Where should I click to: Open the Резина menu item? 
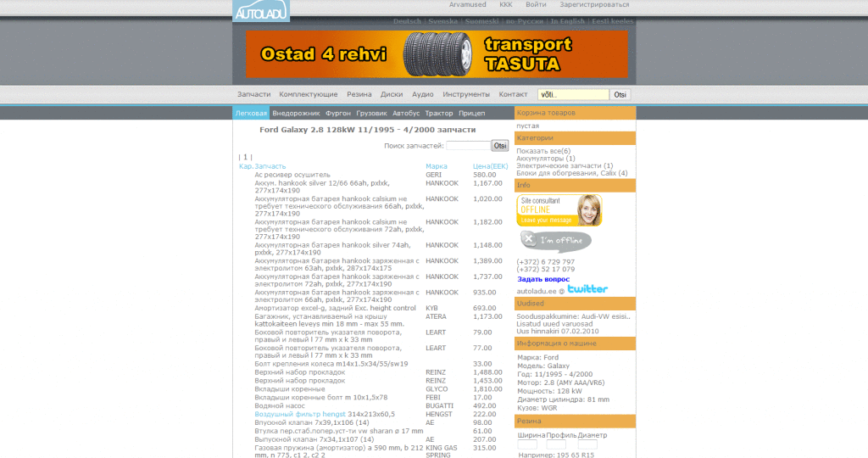point(359,94)
